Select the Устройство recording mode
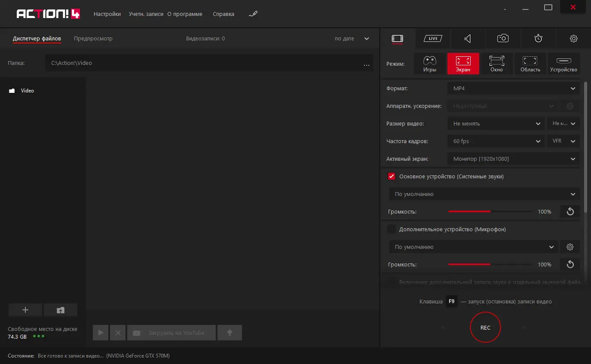This screenshot has width=591, height=364. click(564, 64)
